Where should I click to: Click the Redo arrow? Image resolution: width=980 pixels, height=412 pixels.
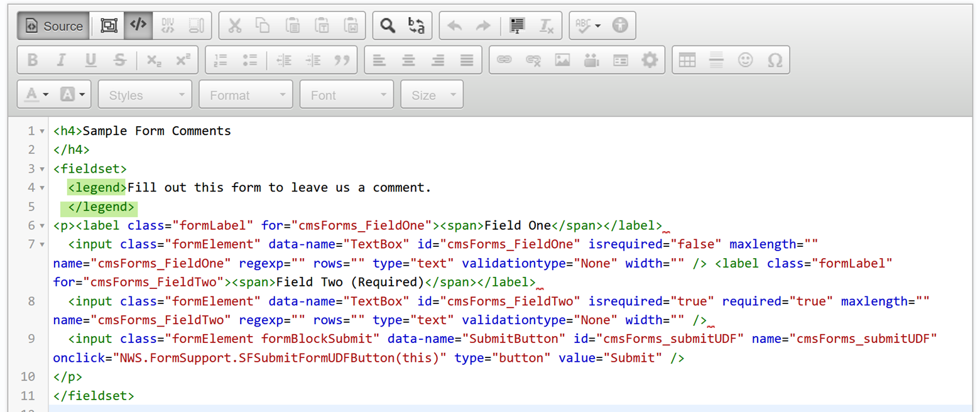pyautogui.click(x=483, y=26)
